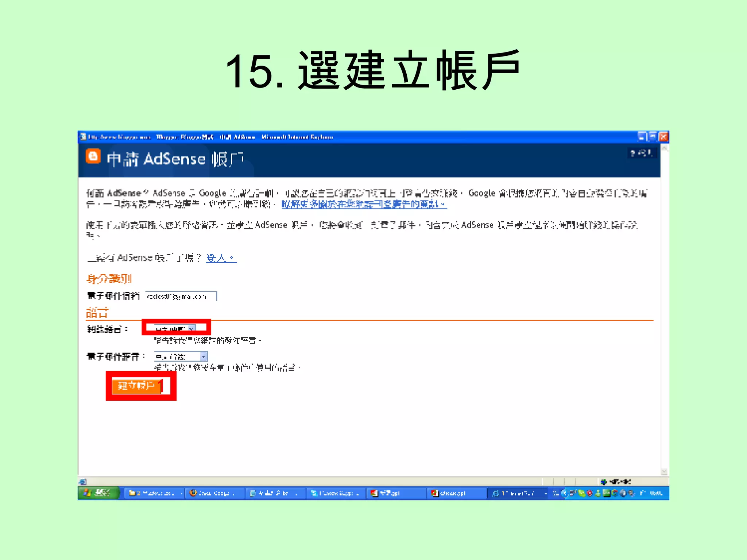Switch to the third taskbar document item
The height and width of the screenshot is (560, 747).
click(276, 493)
